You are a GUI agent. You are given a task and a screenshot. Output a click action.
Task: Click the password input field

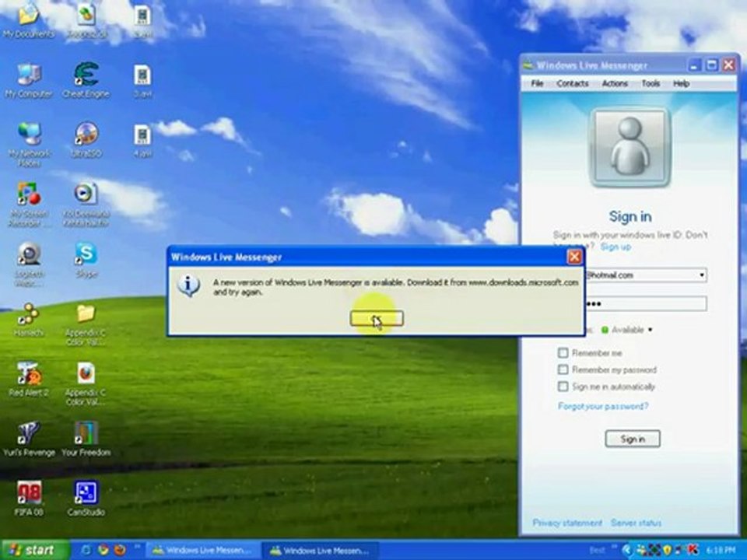pos(646,304)
